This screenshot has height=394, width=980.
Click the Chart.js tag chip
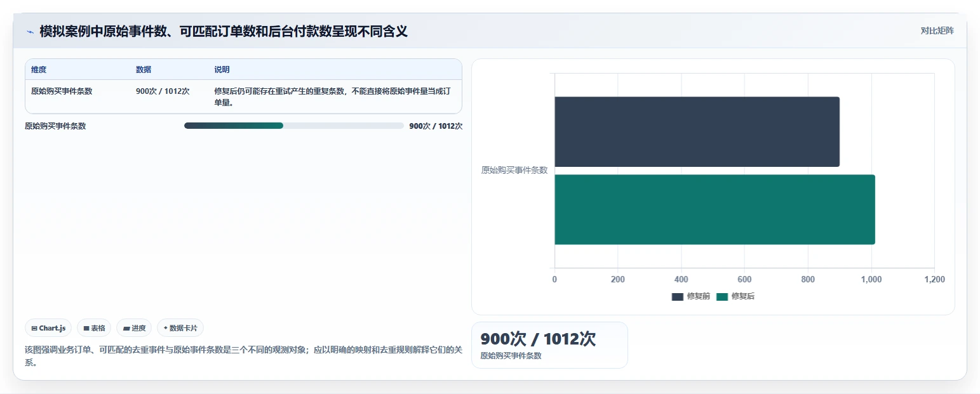(x=48, y=328)
